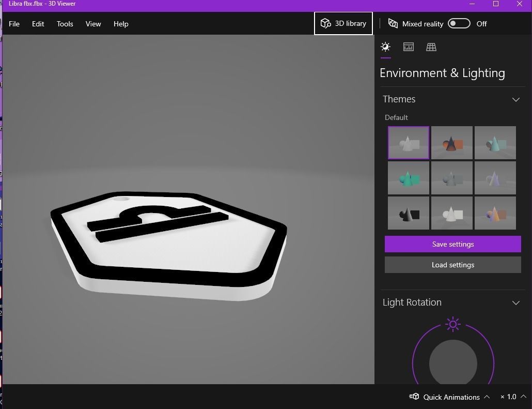Open the animation speed 1.0 chevron
Image resolution: width=532 pixels, height=409 pixels.
pyautogui.click(x=524, y=397)
